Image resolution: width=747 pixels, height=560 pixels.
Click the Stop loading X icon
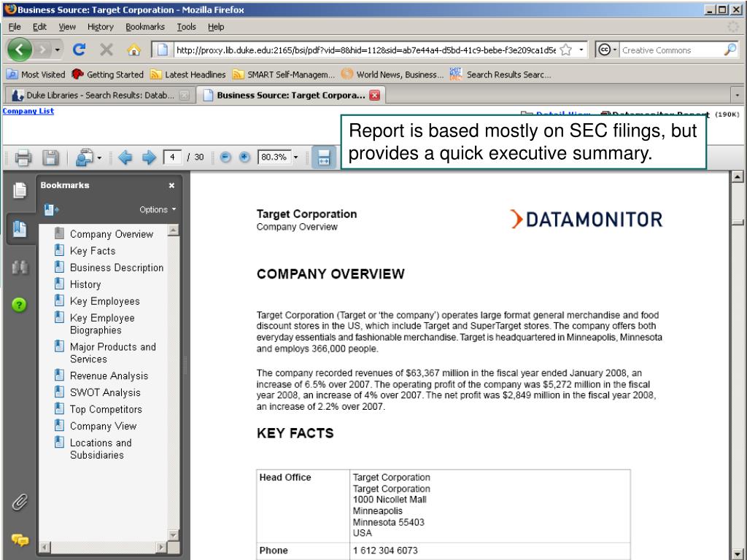tap(107, 50)
